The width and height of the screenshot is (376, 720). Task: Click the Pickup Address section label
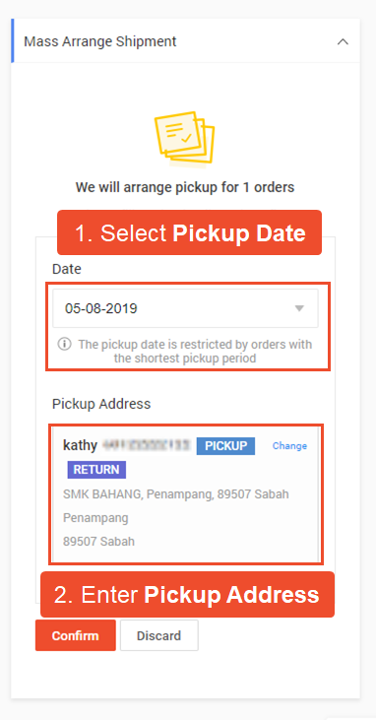tap(101, 404)
